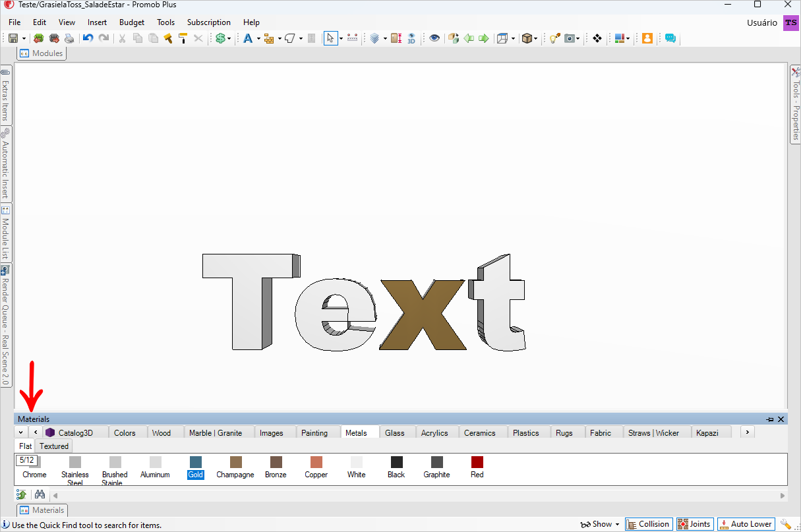The image size is (801, 532).
Task: Click the Copy icon in toolbar
Action: click(137, 38)
